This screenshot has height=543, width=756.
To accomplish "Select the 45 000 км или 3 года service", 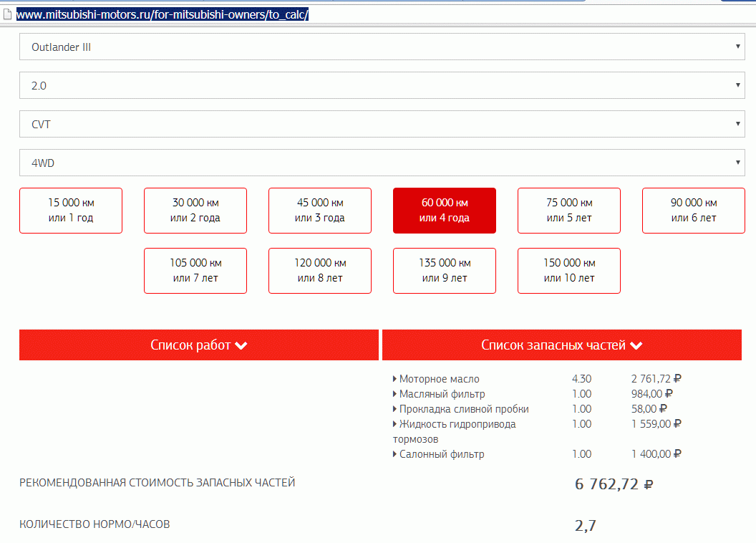I will click(x=320, y=211).
